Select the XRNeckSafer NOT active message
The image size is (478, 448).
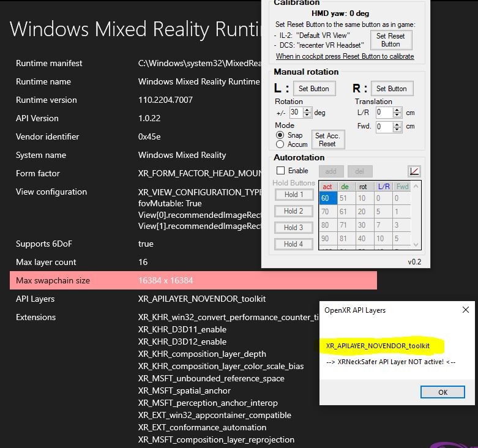pyautogui.click(x=391, y=362)
